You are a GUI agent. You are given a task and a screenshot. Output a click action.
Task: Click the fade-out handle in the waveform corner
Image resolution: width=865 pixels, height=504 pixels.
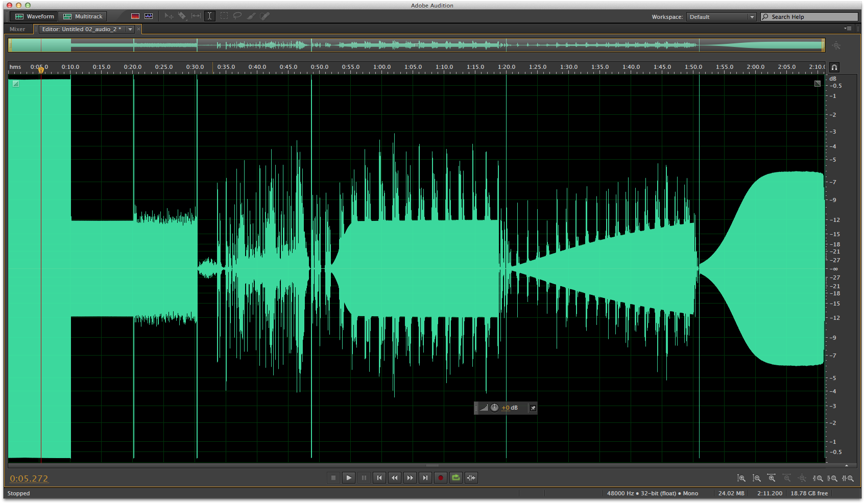click(x=818, y=84)
